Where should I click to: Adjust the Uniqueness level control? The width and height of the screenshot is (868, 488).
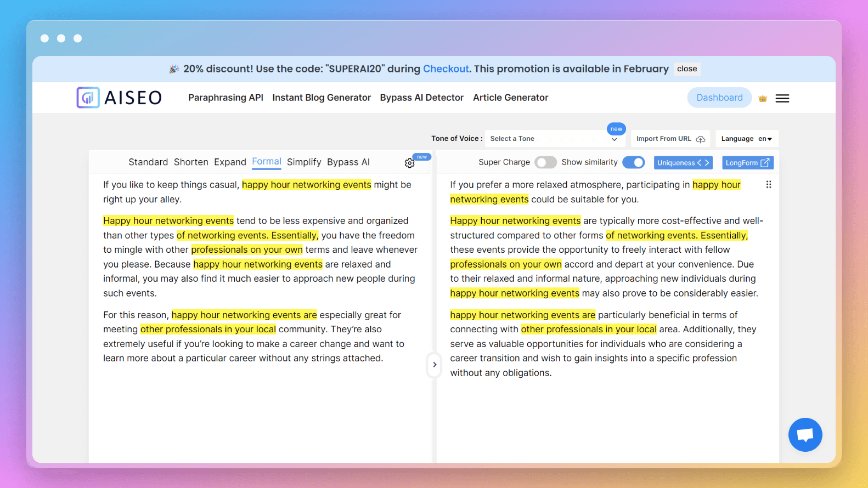point(683,163)
